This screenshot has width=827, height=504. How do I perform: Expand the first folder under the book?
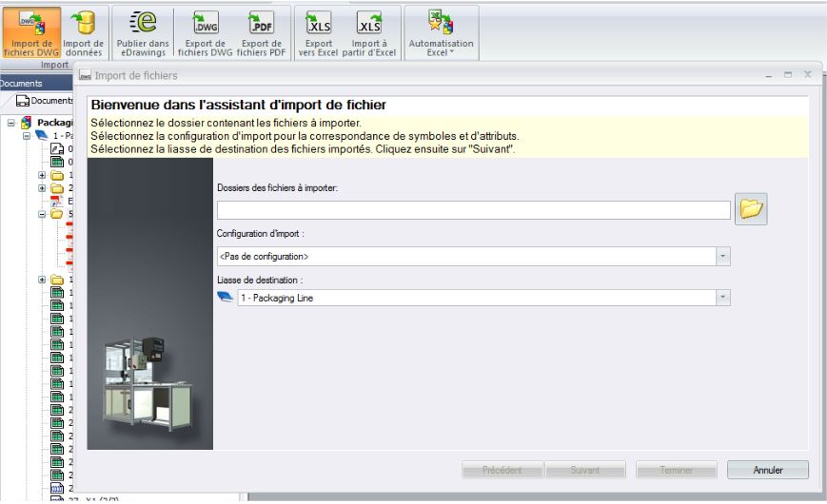[42, 175]
